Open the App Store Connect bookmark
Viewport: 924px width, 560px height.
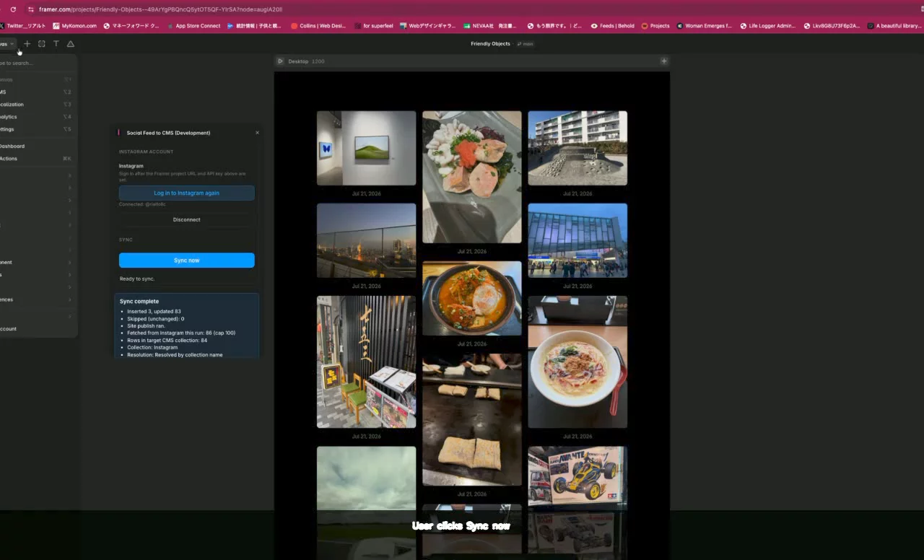pos(193,26)
